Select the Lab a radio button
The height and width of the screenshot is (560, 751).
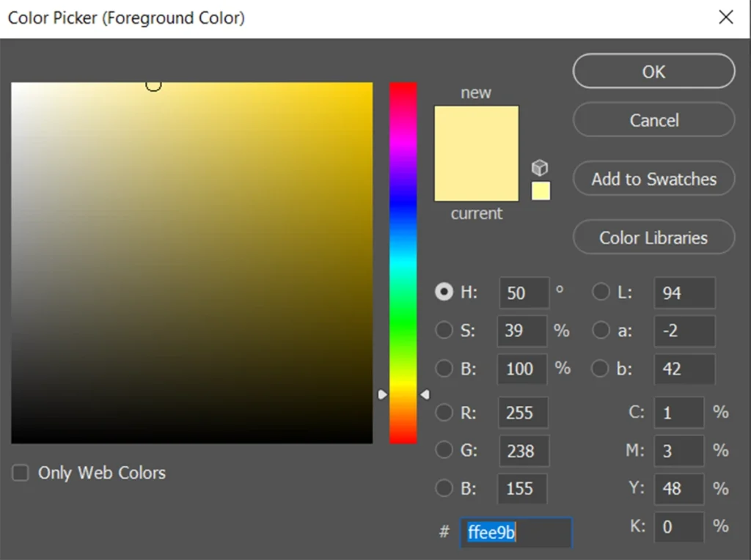pyautogui.click(x=601, y=331)
